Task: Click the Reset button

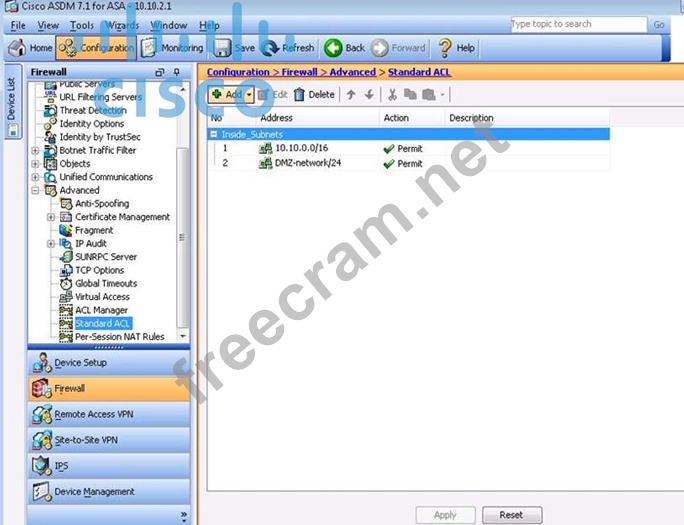Action: click(511, 515)
